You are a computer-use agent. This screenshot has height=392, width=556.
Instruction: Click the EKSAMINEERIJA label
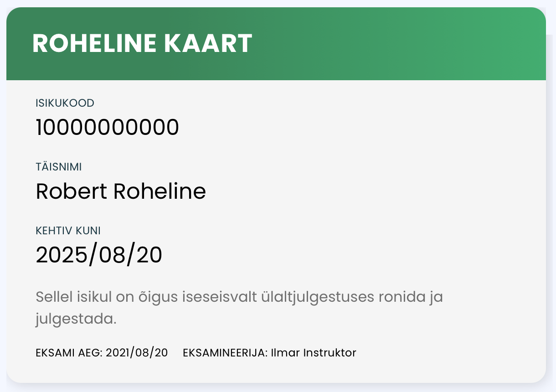[225, 352]
